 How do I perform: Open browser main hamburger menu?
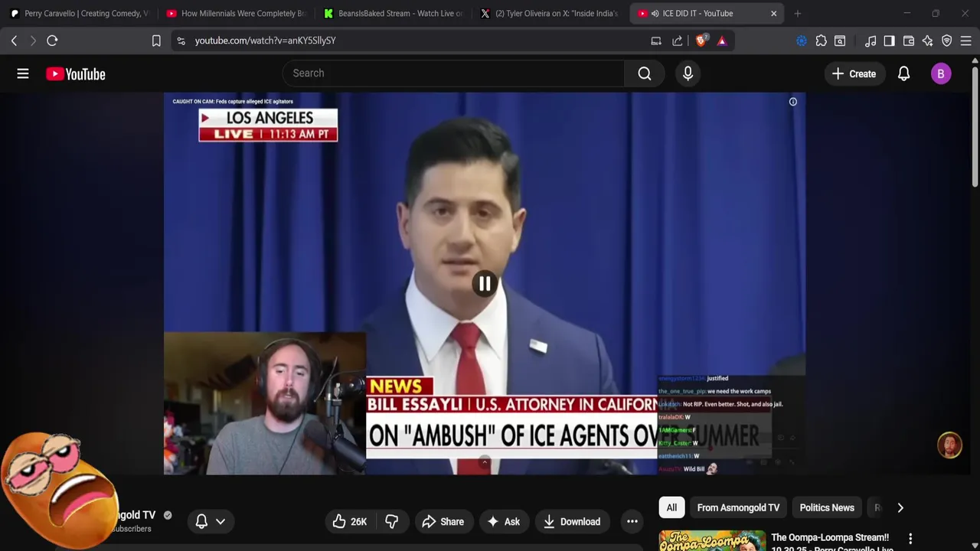click(x=966, y=41)
